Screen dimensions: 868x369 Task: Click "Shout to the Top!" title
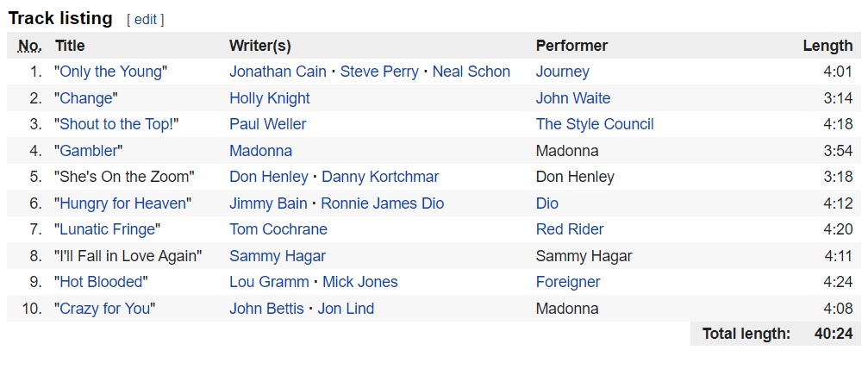click(x=118, y=124)
